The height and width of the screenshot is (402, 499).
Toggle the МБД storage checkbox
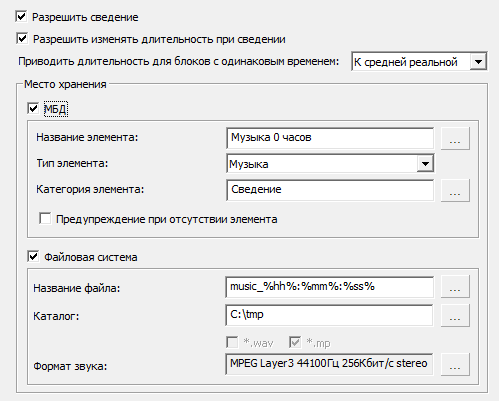(x=33, y=109)
